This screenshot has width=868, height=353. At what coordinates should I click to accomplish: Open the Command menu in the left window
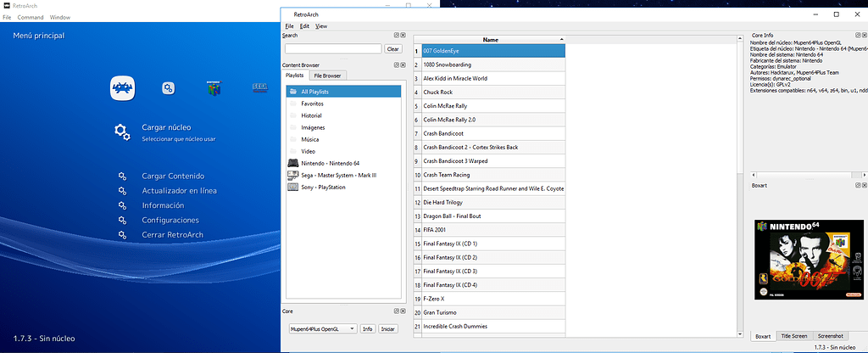[31, 17]
